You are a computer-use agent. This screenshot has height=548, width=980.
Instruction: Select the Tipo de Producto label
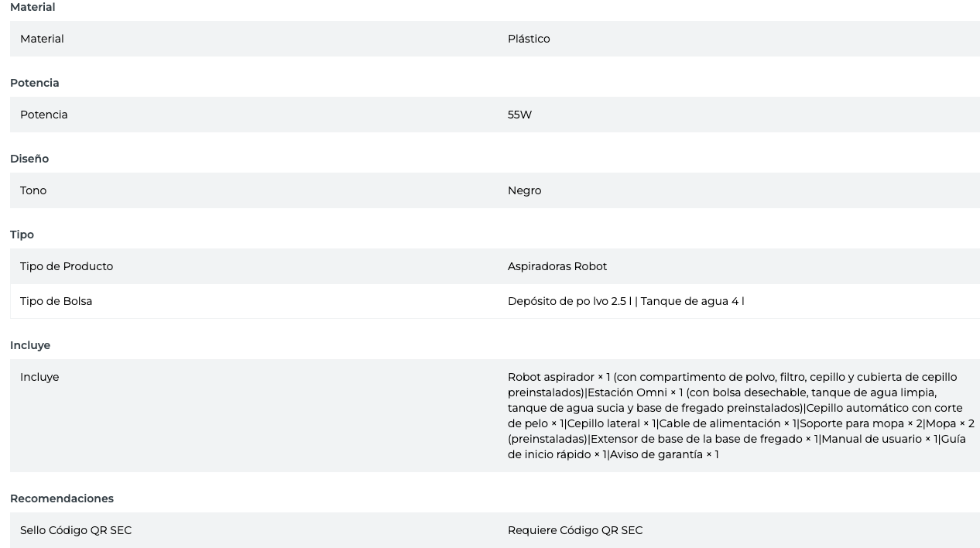click(x=67, y=266)
